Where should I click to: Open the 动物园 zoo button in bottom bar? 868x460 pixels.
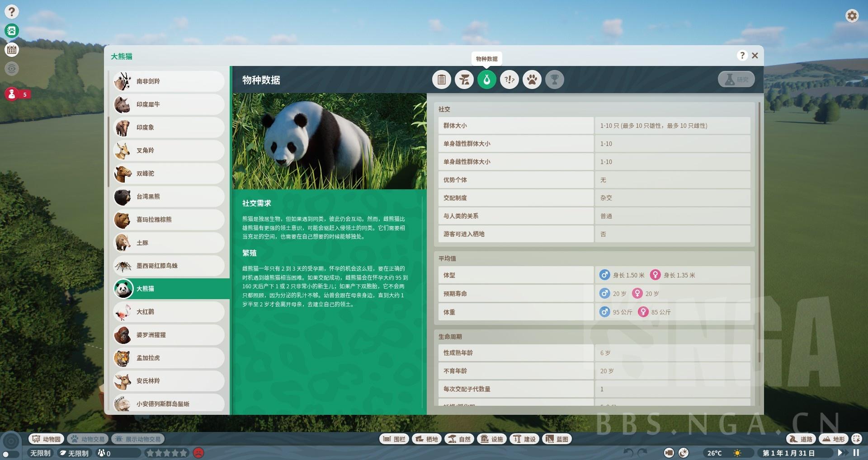point(47,439)
